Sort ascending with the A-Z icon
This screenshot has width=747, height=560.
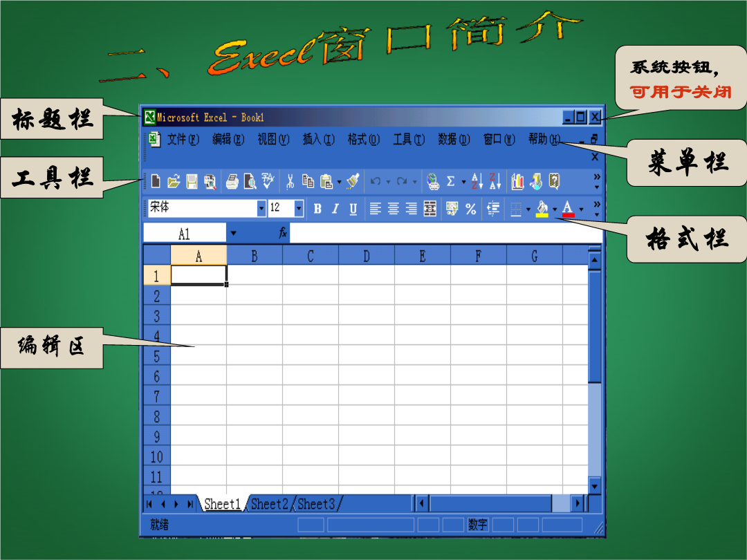[x=477, y=181]
